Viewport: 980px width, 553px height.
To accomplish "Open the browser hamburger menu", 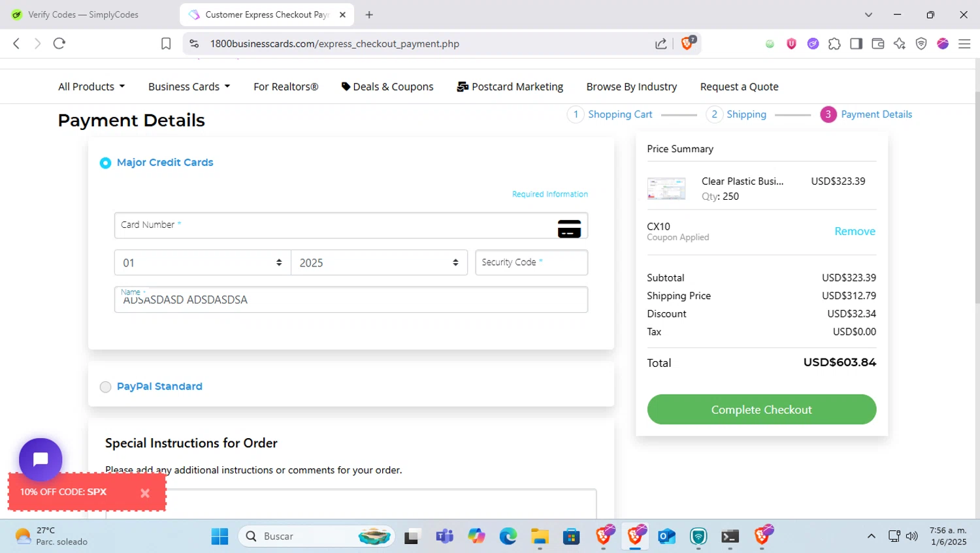I will pyautogui.click(x=964, y=44).
